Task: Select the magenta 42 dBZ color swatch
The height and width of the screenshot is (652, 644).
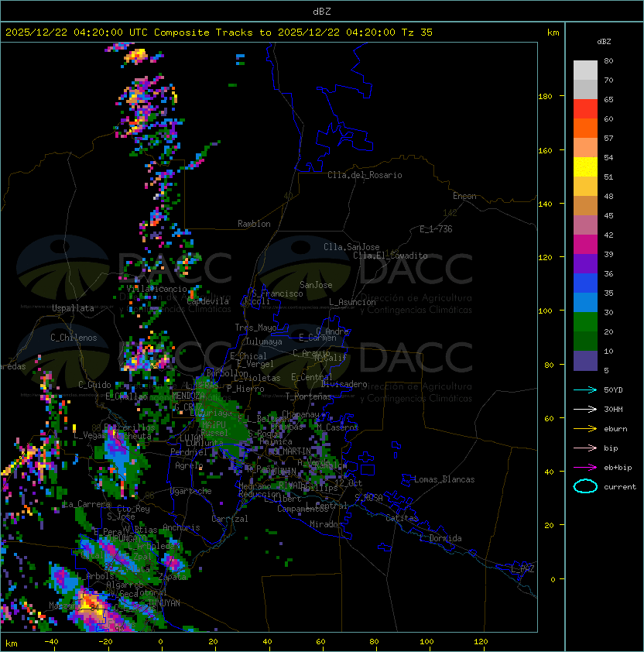Action: [x=585, y=245]
